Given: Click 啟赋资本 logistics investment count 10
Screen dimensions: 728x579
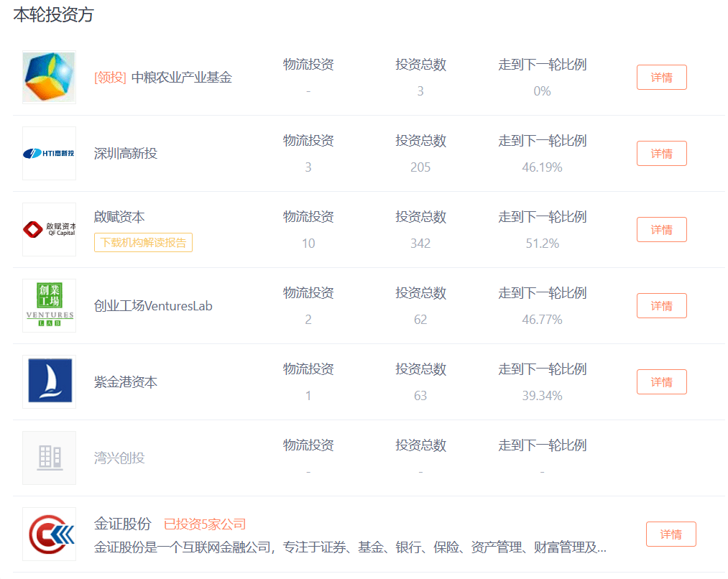Looking at the screenshot, I should pos(308,243).
